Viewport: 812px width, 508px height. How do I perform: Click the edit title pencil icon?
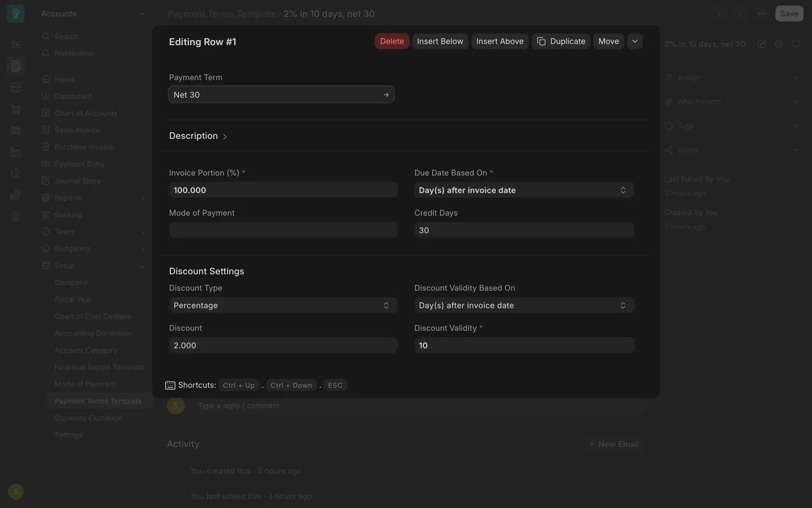(762, 44)
